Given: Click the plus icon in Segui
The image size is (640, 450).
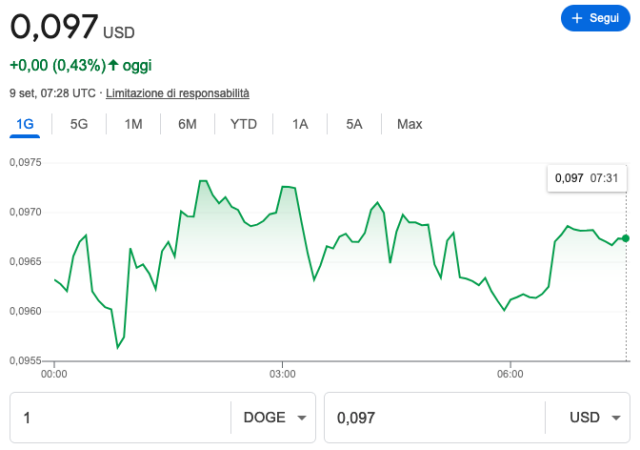Looking at the screenshot, I should [577, 18].
